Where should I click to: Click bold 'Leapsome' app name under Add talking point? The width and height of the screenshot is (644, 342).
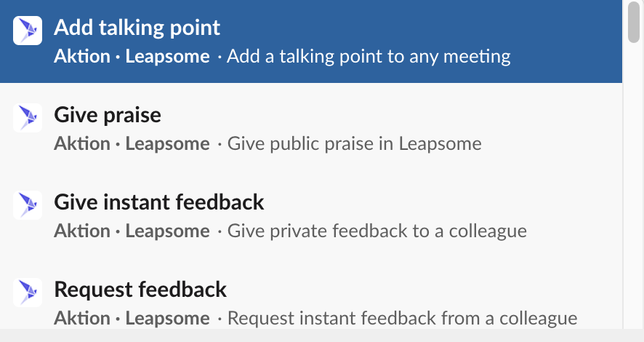click(x=167, y=56)
